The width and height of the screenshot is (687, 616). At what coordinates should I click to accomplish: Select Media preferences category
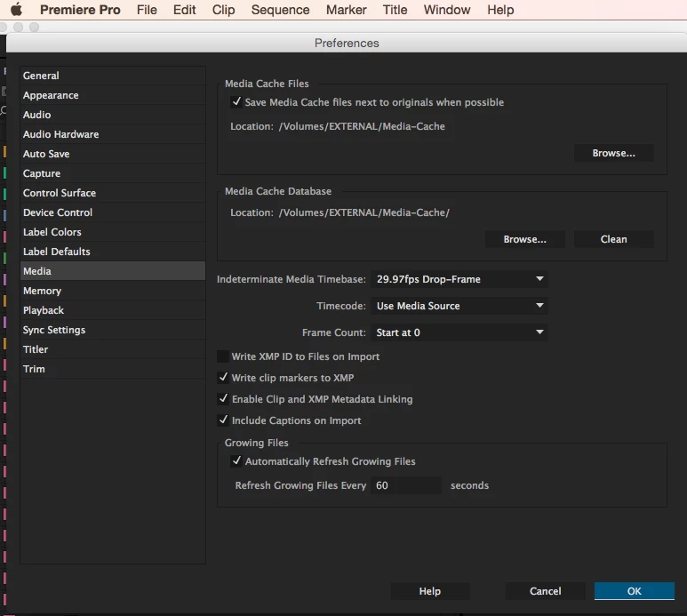pyautogui.click(x=113, y=271)
